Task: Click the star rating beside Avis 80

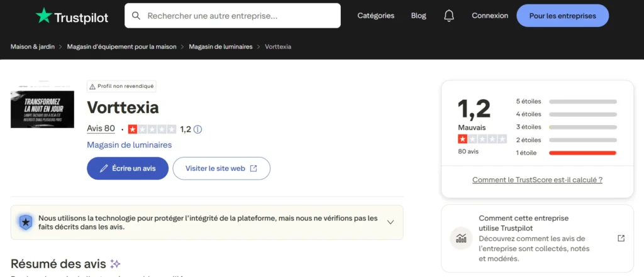Action: point(152,129)
